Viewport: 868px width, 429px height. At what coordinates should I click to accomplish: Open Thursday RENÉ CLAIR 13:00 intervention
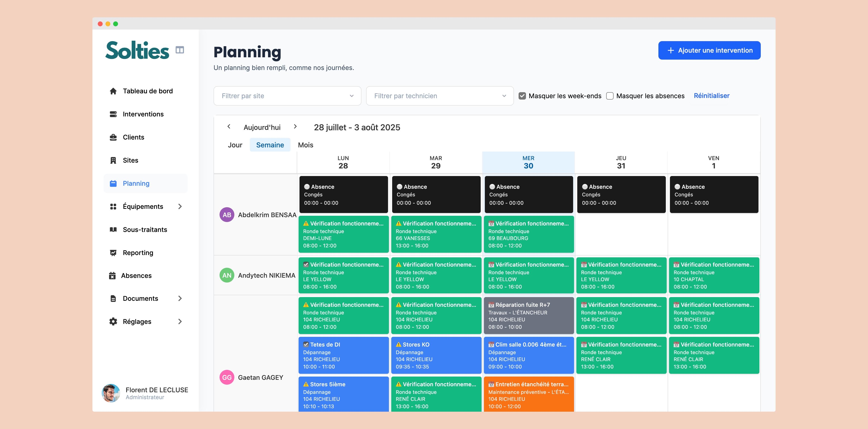(x=621, y=355)
